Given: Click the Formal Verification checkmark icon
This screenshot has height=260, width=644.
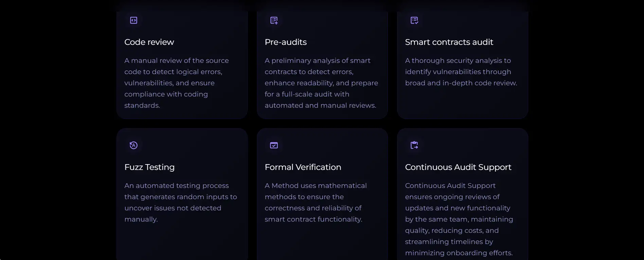Looking at the screenshot, I should pos(274,145).
